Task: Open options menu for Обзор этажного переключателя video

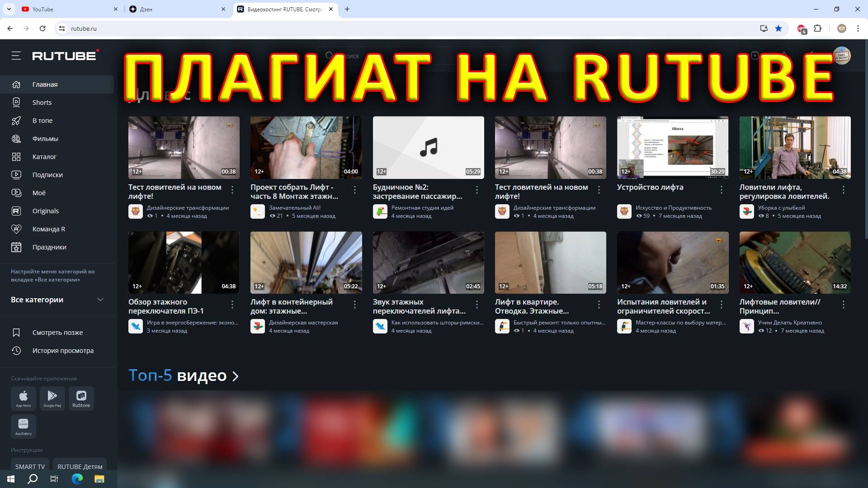Action: (232, 305)
